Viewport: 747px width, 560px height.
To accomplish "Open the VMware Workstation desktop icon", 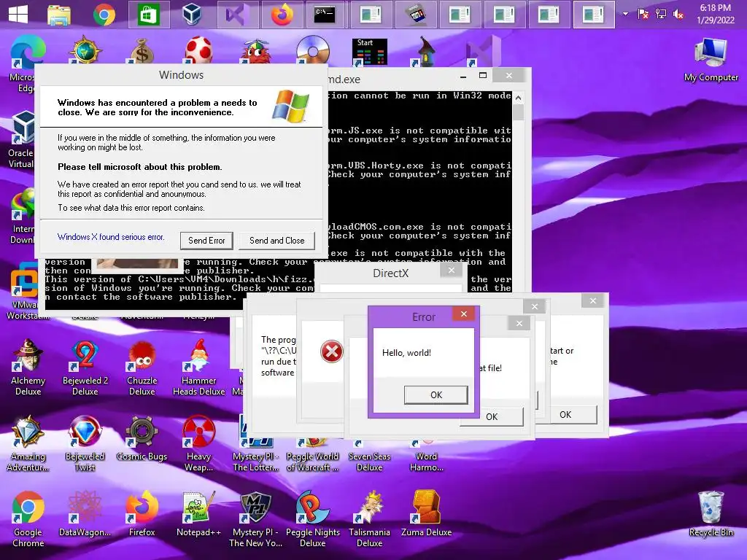I will click(x=23, y=292).
